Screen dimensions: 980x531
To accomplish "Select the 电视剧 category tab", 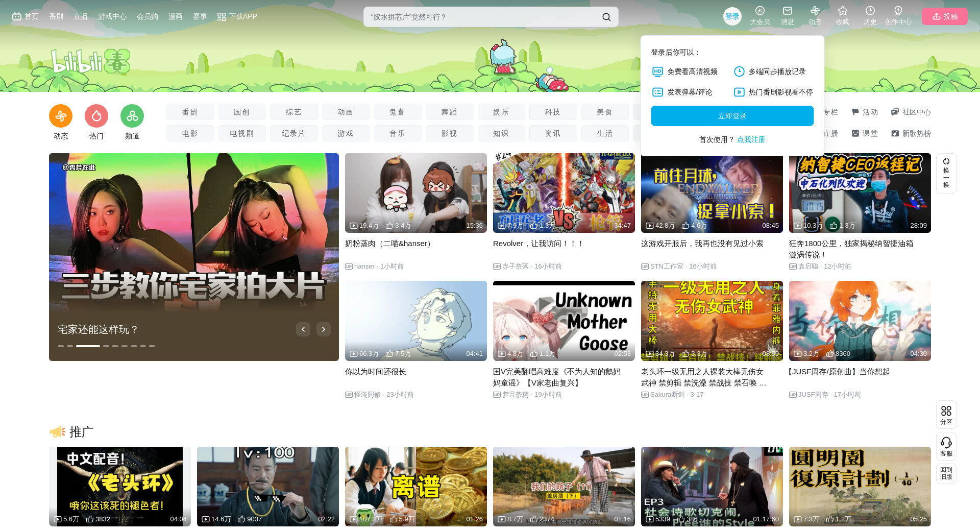I will (242, 133).
